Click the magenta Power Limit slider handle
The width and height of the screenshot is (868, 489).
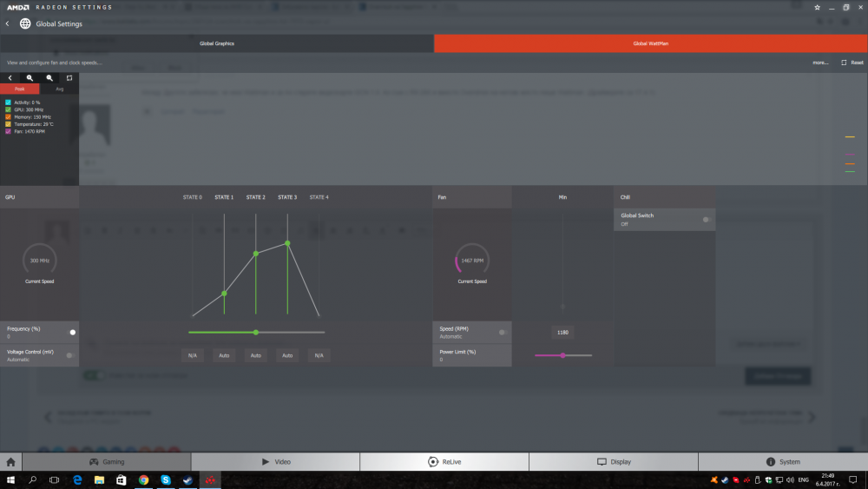562,355
